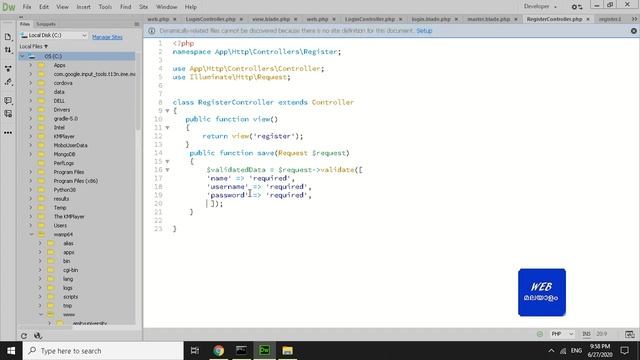640x360 pixels.
Task: Click the info icon in notification bar
Action: (151, 31)
